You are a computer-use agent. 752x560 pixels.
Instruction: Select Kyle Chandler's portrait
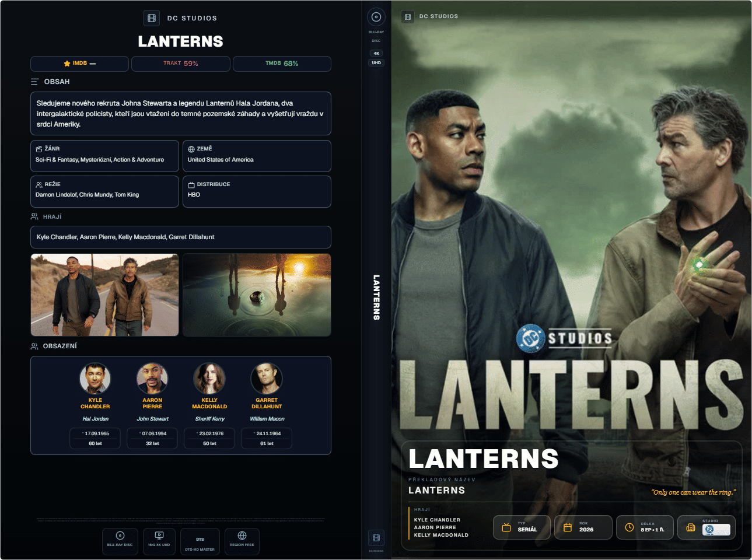[x=95, y=378]
